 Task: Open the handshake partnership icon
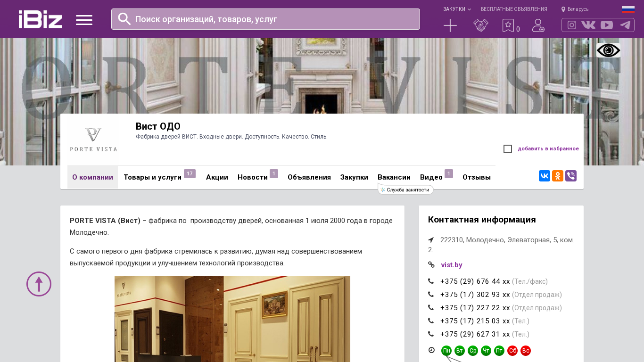coord(481,25)
